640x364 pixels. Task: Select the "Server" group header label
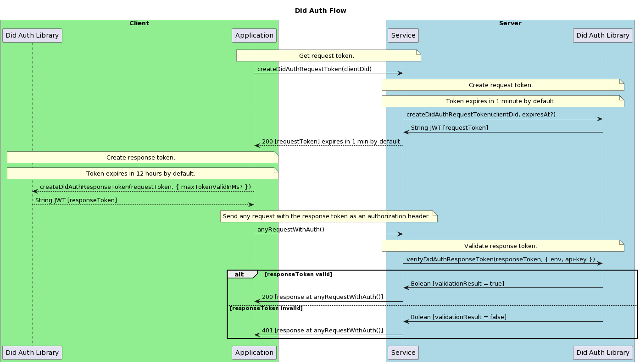tap(510, 23)
